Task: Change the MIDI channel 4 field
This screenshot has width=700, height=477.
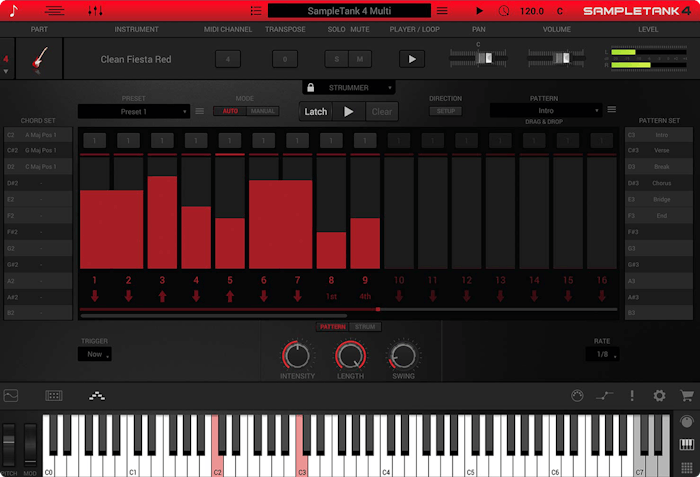Action: [228, 59]
